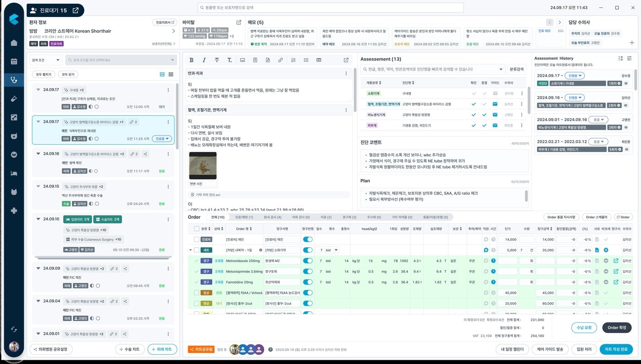The height and width of the screenshot is (364, 641).
Task: Insert a table using the editor toolbar icon
Action: (319, 60)
